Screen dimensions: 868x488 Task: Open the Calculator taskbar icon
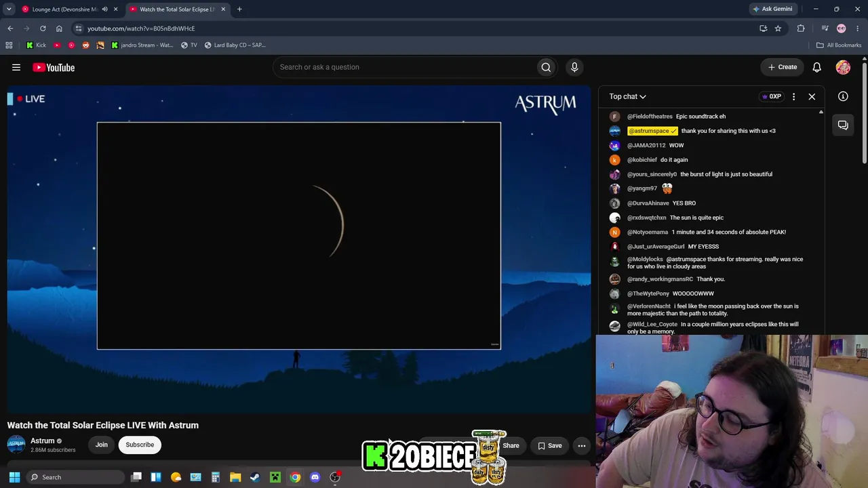[x=216, y=477]
